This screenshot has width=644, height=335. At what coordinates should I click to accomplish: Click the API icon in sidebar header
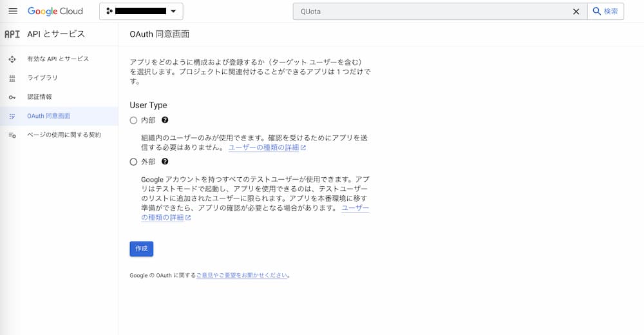point(12,34)
